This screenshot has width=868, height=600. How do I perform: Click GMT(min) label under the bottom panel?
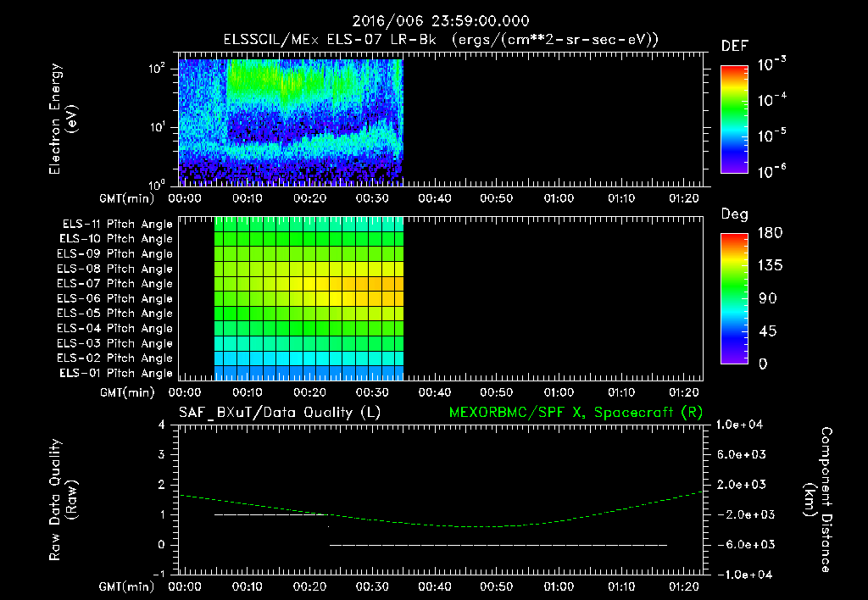(127, 586)
